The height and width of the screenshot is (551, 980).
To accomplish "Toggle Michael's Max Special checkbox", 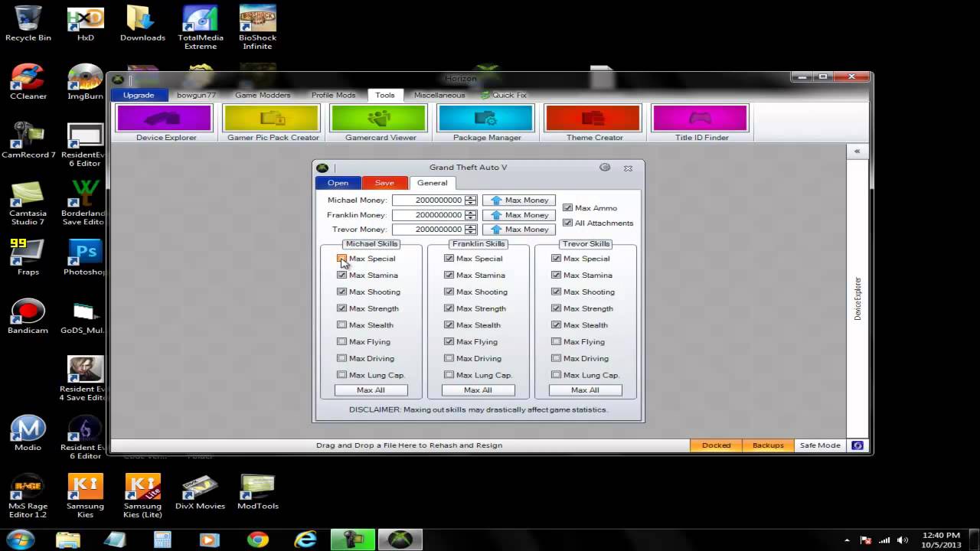I will point(341,259).
